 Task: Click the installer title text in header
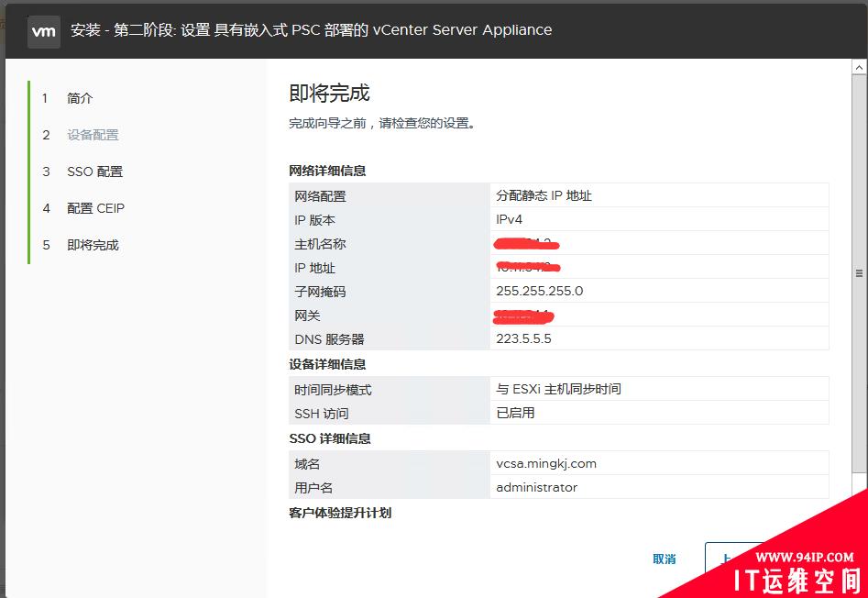(x=311, y=30)
